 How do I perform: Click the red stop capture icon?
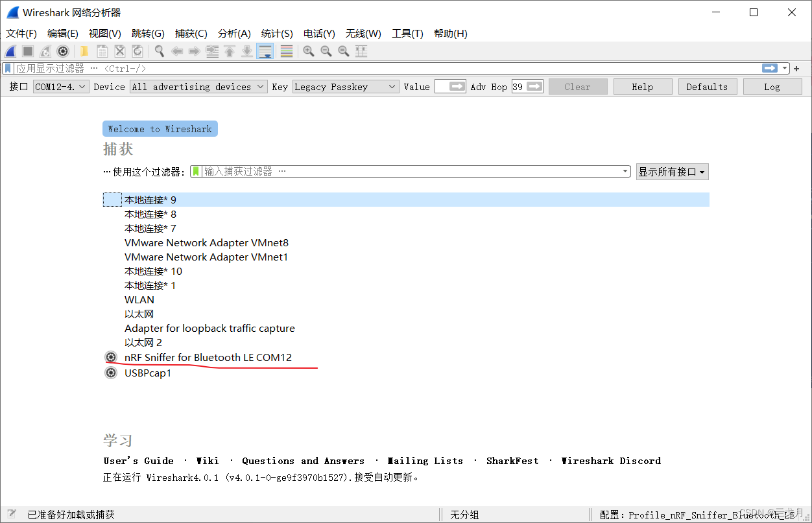click(27, 51)
